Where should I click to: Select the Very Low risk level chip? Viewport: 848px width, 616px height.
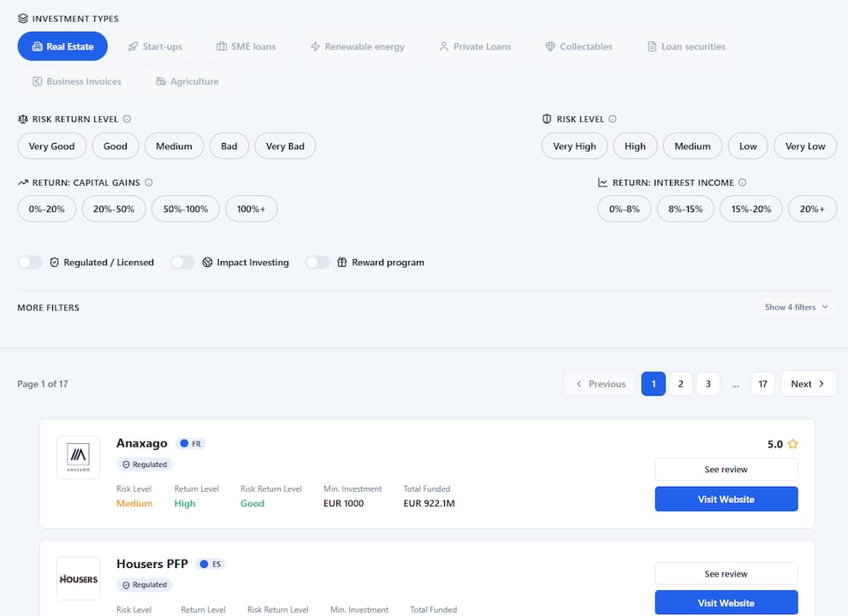coord(805,146)
